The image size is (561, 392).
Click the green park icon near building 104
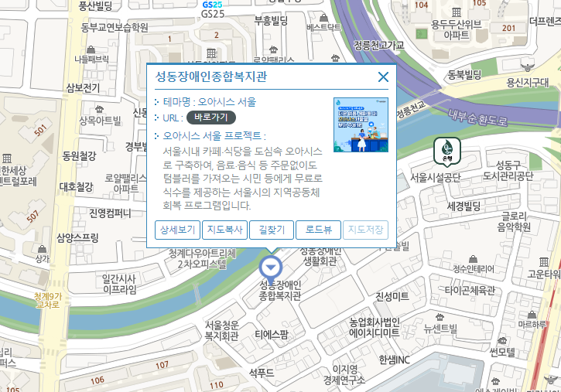point(422,34)
